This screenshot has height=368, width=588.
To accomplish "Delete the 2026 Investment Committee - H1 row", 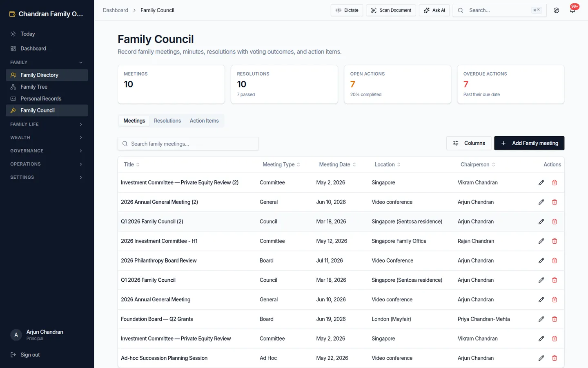I will (555, 241).
